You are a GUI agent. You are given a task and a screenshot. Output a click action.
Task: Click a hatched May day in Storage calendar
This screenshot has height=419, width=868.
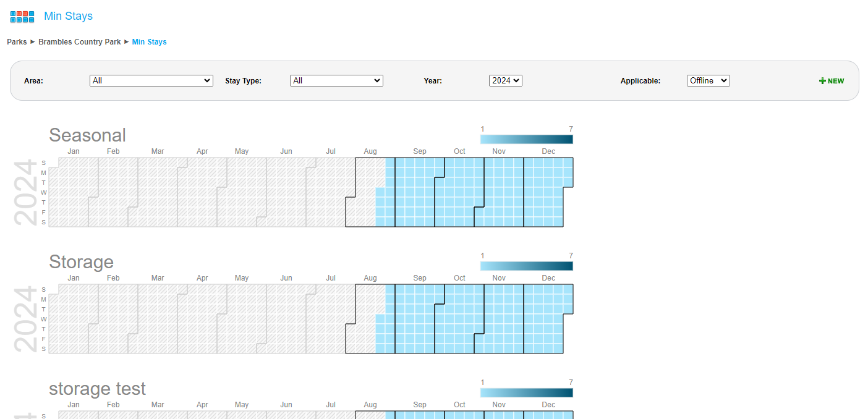(x=242, y=319)
